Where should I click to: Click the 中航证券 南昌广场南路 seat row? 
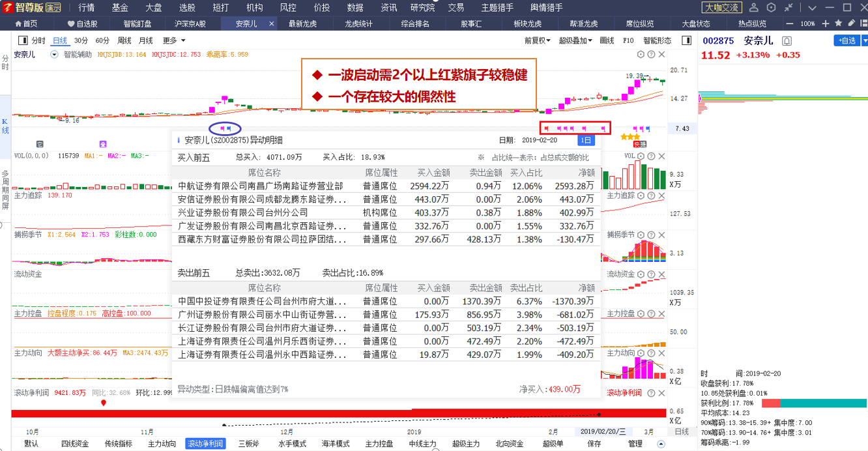click(x=386, y=186)
